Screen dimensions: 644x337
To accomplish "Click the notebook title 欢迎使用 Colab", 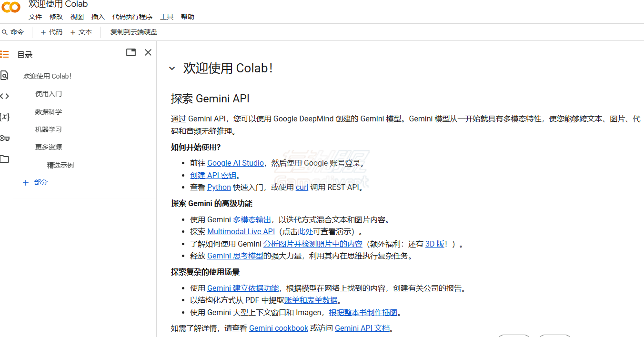I will pyautogui.click(x=58, y=4).
